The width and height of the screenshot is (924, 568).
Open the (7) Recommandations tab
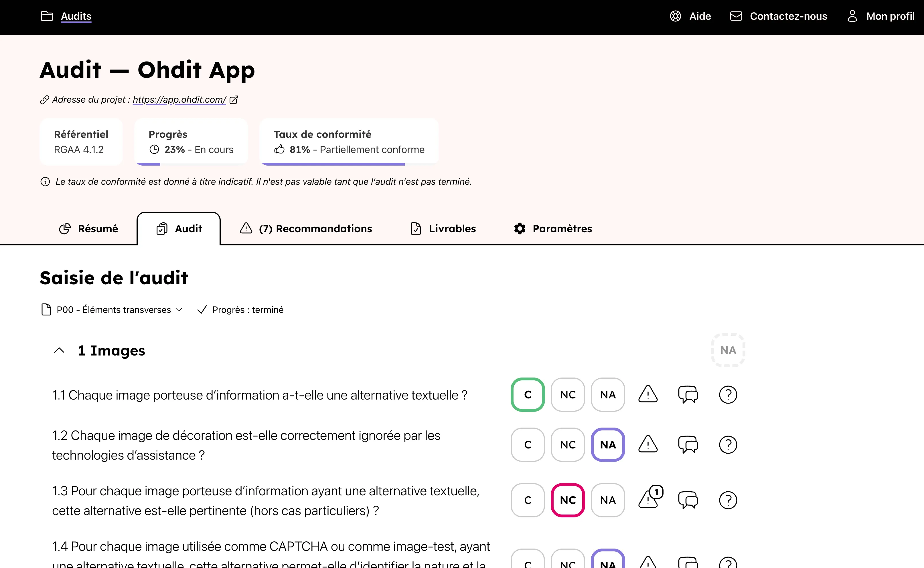(x=306, y=229)
